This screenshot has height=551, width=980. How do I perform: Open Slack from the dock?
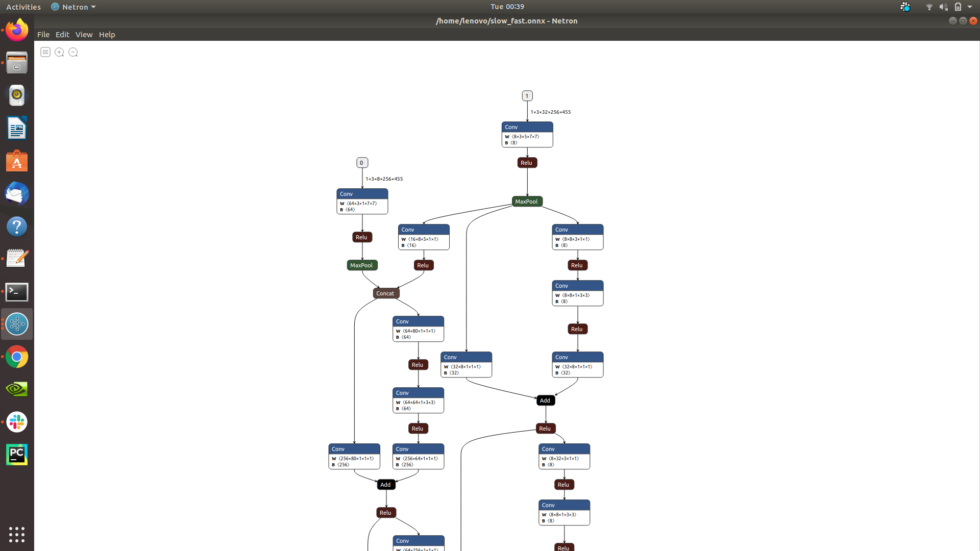17,422
